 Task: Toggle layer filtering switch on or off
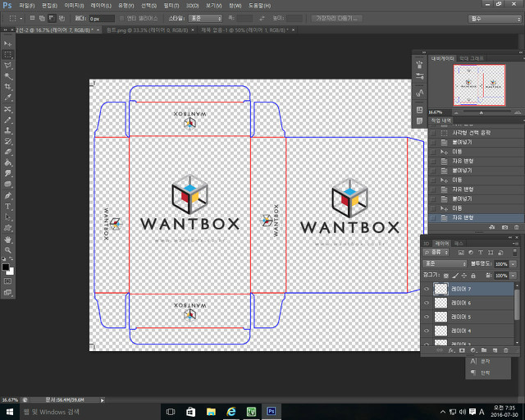[x=514, y=252]
